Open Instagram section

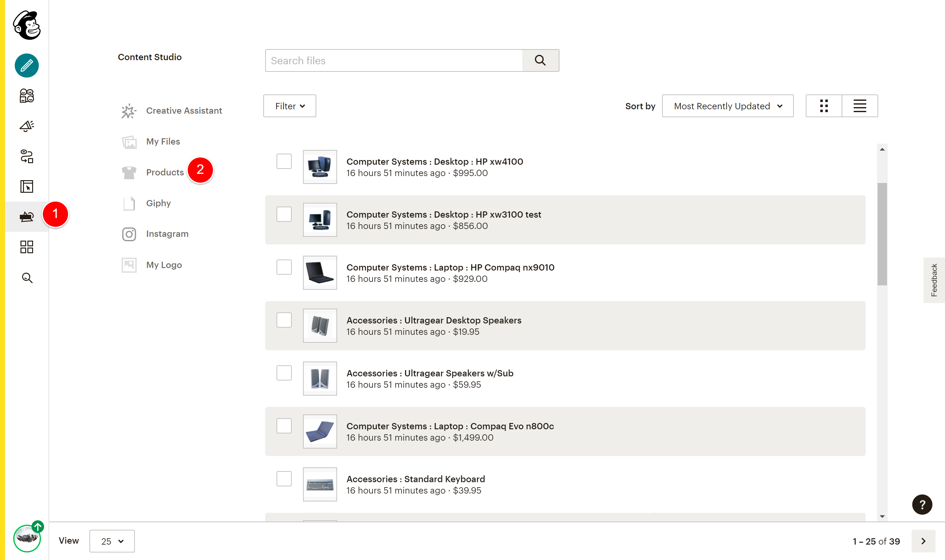click(x=167, y=234)
